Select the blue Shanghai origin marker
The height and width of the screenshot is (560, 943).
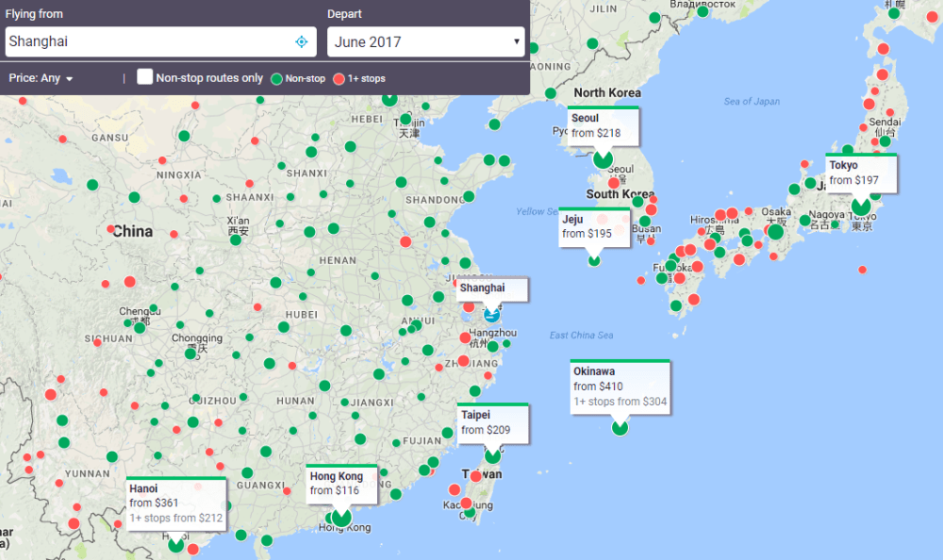[491, 314]
